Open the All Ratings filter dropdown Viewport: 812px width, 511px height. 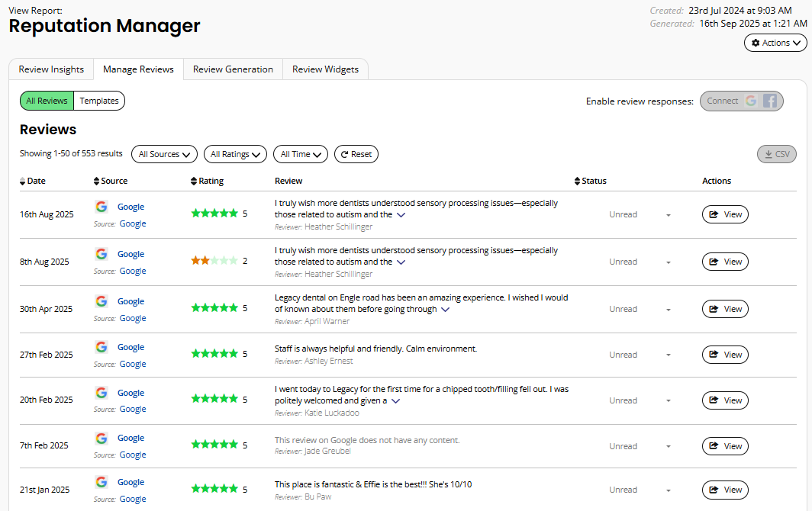click(235, 154)
